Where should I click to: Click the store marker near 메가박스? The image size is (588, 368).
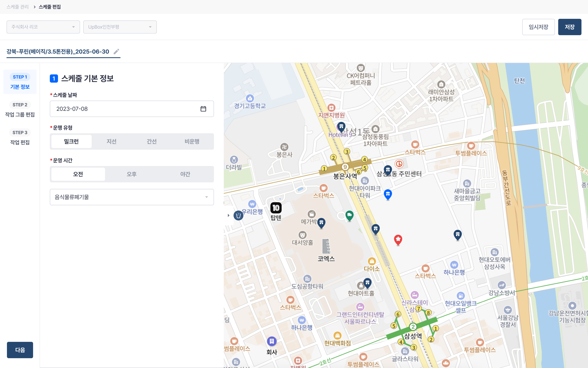321,223
